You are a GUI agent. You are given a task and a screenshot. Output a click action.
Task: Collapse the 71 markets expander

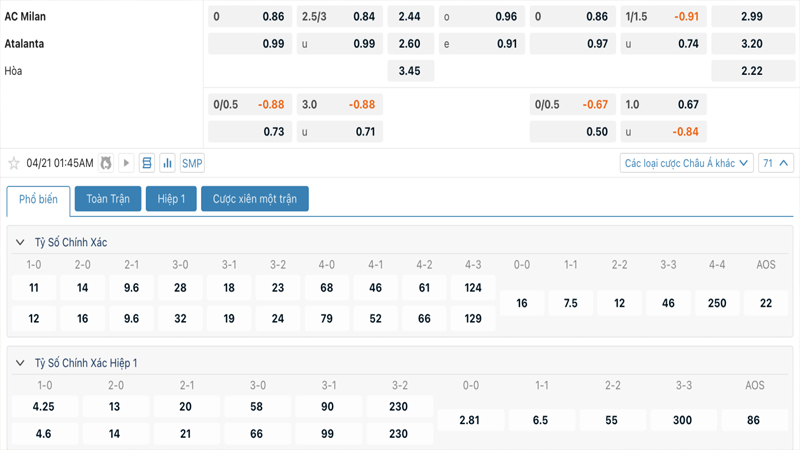[x=776, y=163]
